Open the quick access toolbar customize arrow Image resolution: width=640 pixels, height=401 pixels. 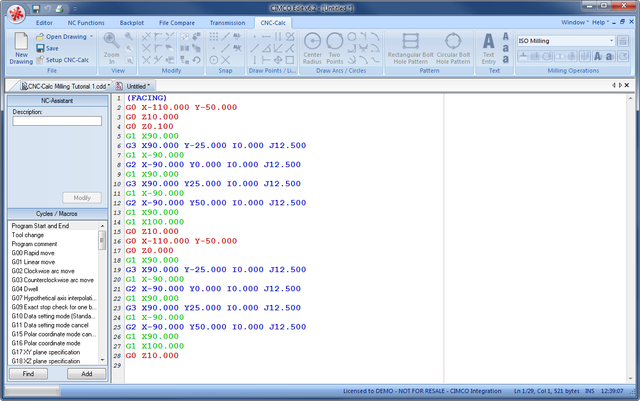(75, 8)
